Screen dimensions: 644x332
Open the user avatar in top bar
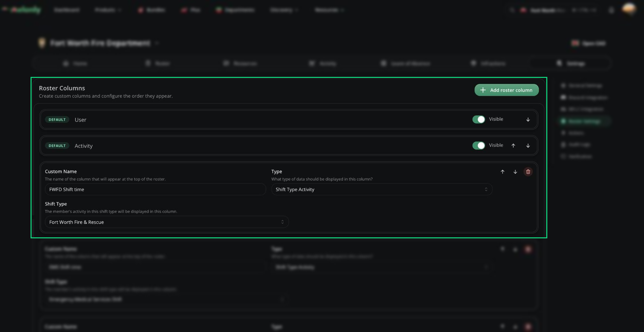[x=629, y=9]
